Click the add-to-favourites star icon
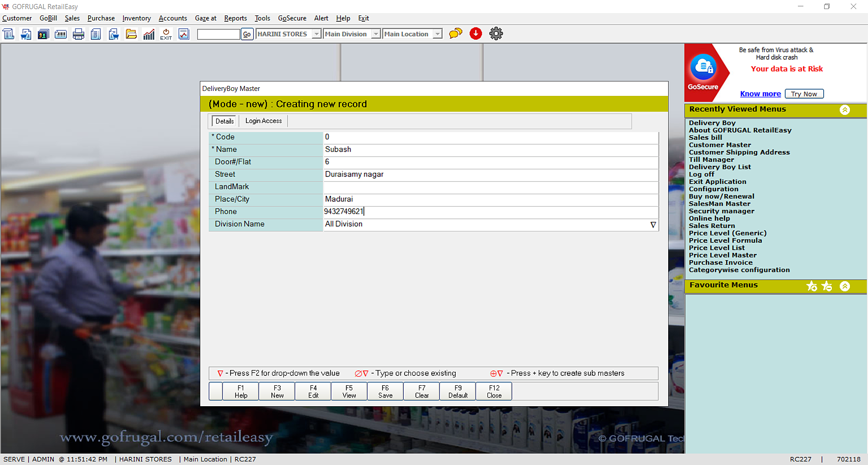The image size is (868, 465). point(812,286)
